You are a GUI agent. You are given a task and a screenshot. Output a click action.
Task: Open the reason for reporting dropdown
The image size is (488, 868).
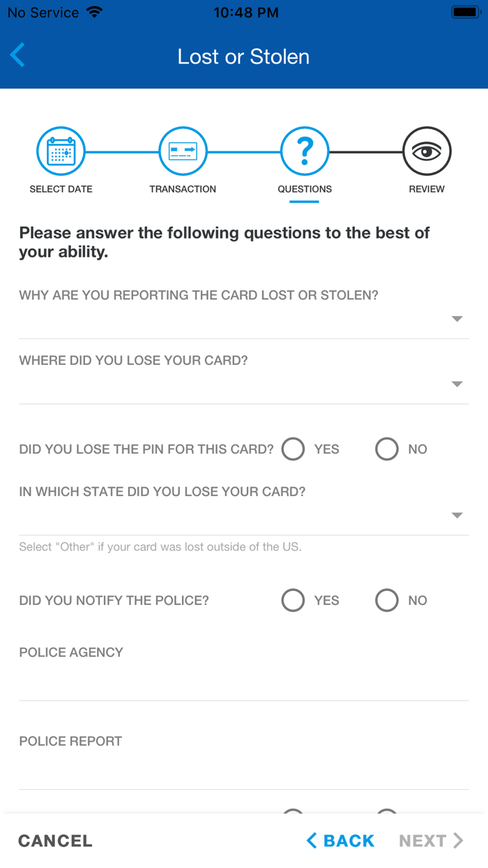[x=457, y=318]
